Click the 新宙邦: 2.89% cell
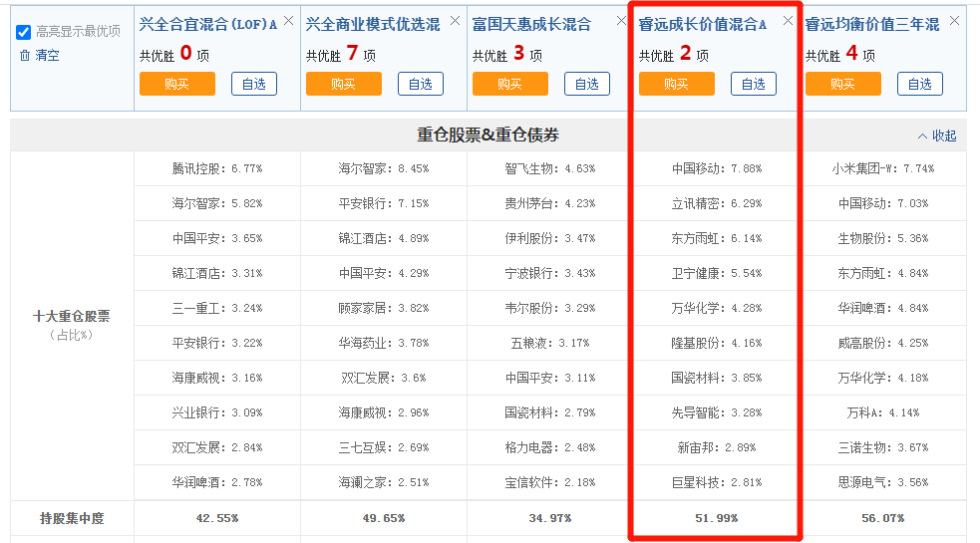 pyautogui.click(x=717, y=448)
